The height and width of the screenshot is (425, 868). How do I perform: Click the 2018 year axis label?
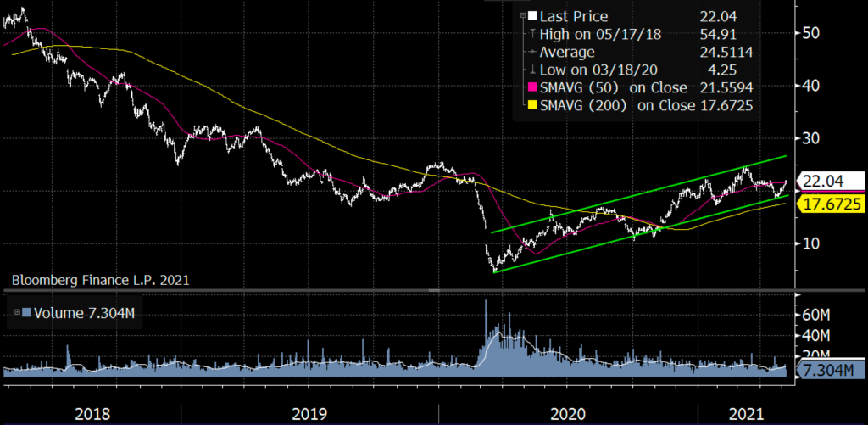92,414
